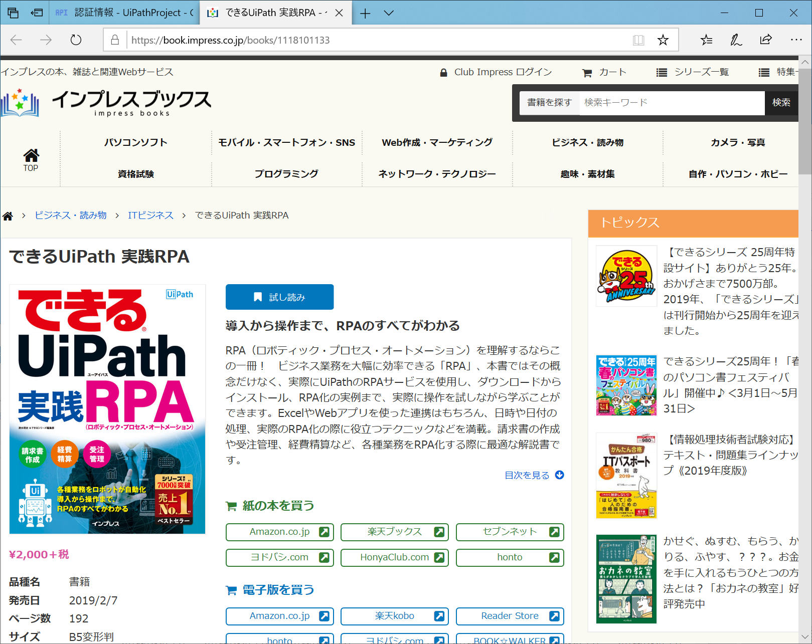The height and width of the screenshot is (644, 812).
Task: Open the table of contents via 目次を見る
Action: (528, 475)
